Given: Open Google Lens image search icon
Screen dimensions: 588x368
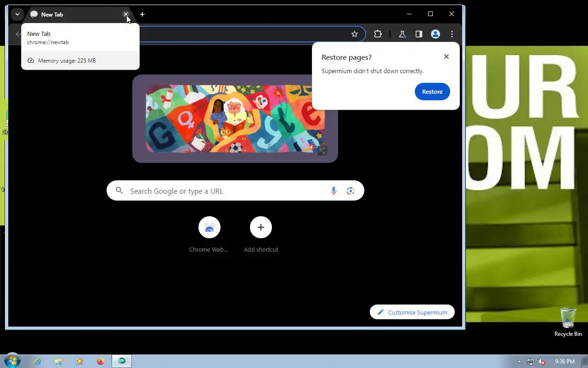Looking at the screenshot, I should tap(351, 190).
